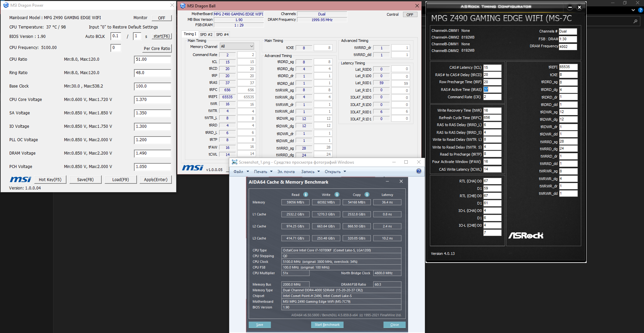Open help in the Windows photo viewer toolbar
The image size is (644, 333).
pyautogui.click(x=419, y=171)
